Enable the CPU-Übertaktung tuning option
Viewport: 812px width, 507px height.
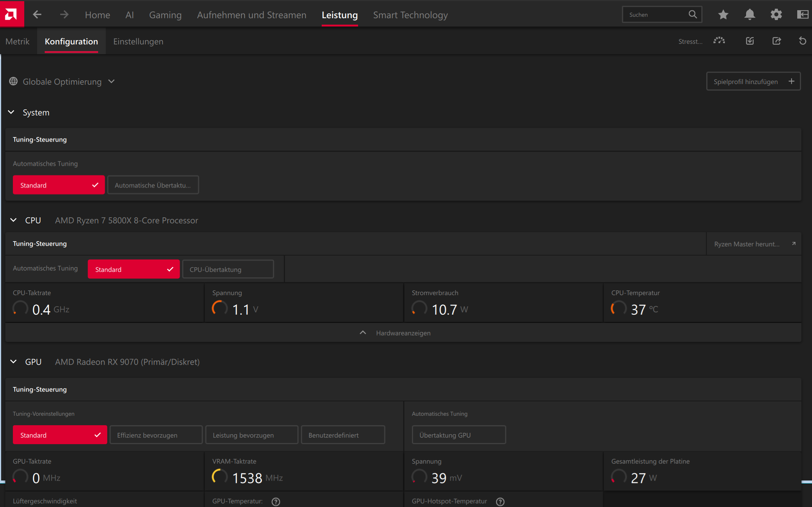[x=228, y=269]
